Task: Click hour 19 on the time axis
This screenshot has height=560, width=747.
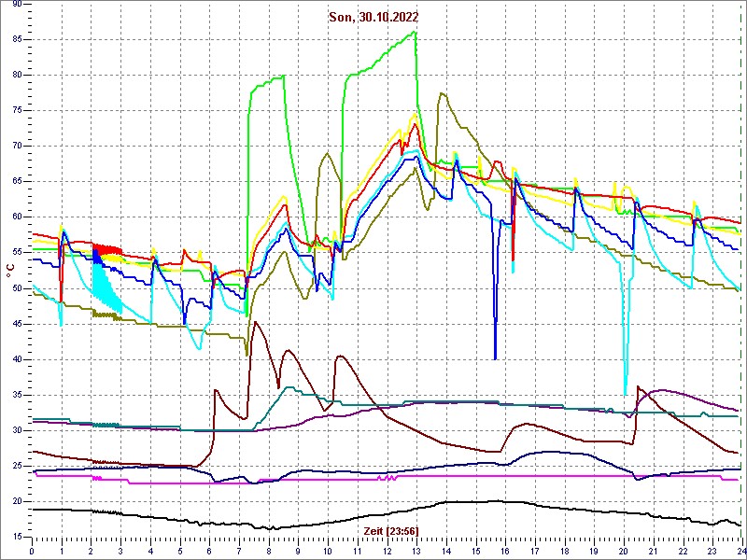Action: [x=593, y=551]
